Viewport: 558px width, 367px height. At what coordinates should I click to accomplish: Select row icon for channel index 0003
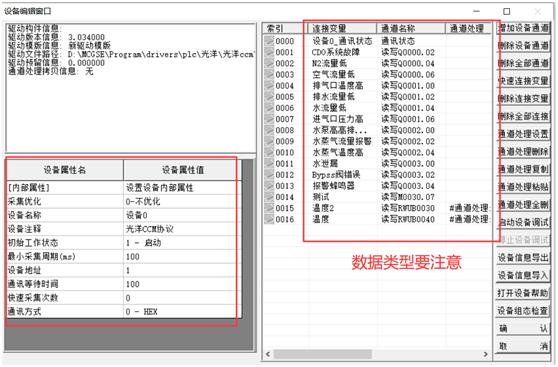click(269, 74)
